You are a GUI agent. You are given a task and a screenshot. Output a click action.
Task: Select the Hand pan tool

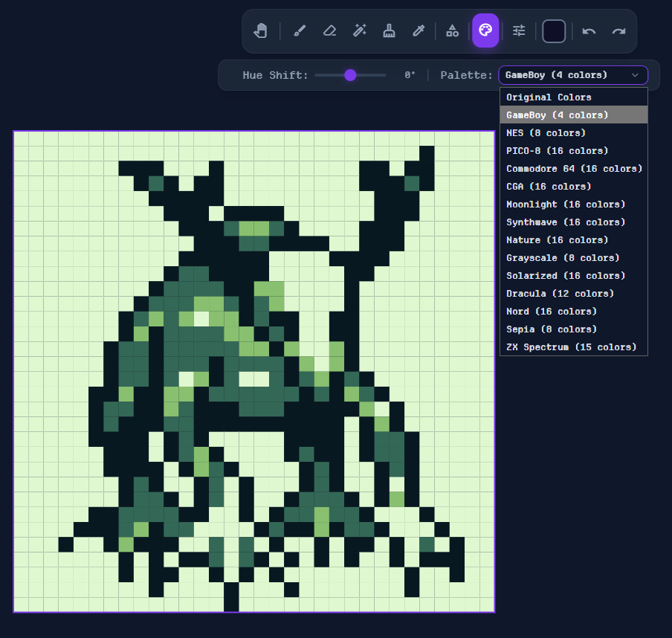(260, 31)
